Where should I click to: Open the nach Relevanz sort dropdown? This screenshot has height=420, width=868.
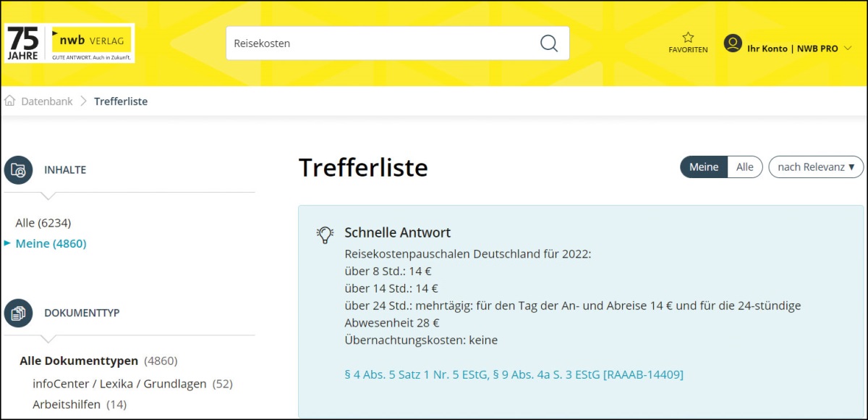(815, 167)
